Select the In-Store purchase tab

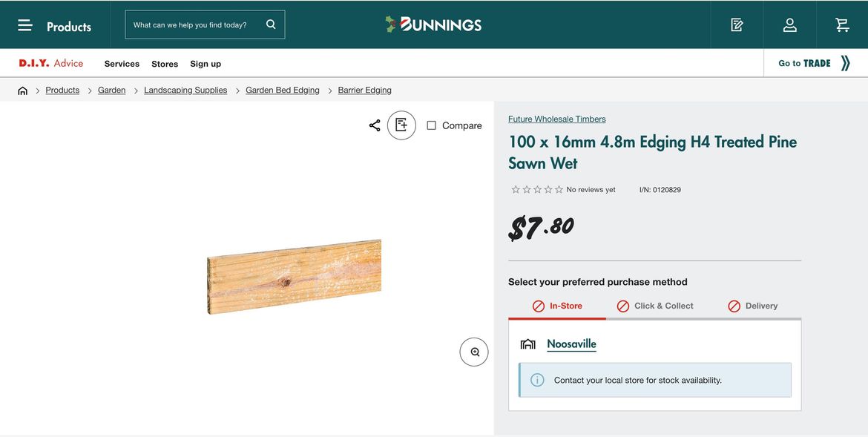coord(557,306)
